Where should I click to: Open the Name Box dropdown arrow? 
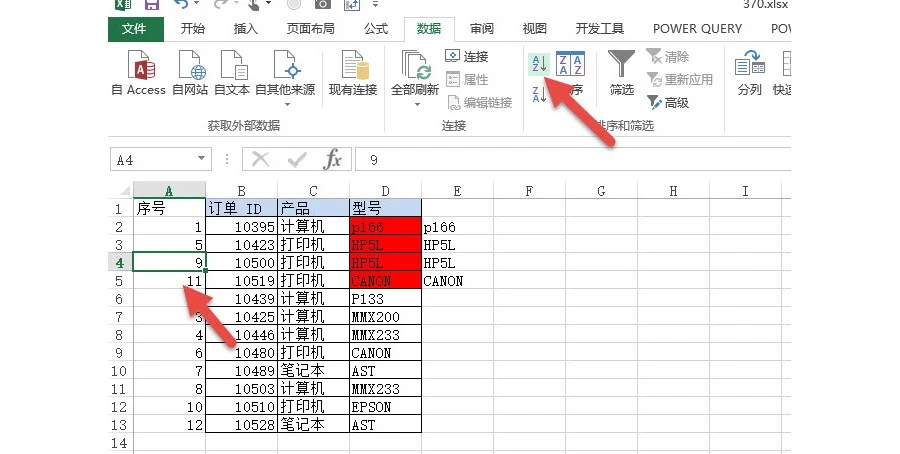pyautogui.click(x=203, y=159)
